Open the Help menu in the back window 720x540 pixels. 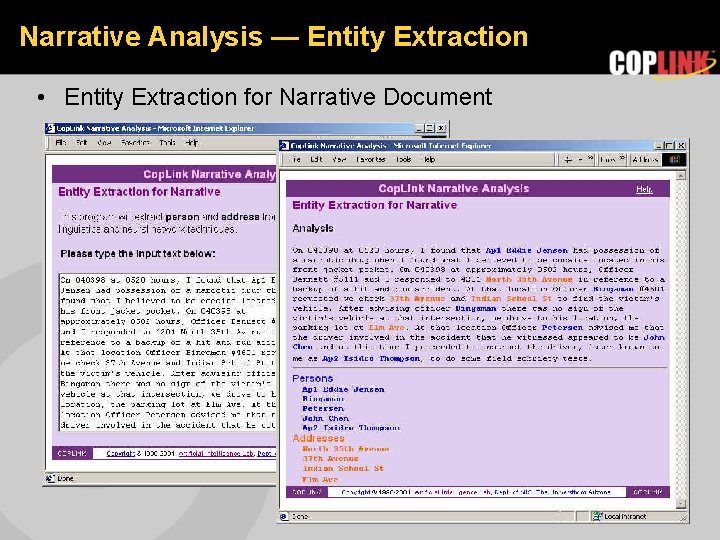pyautogui.click(x=191, y=143)
